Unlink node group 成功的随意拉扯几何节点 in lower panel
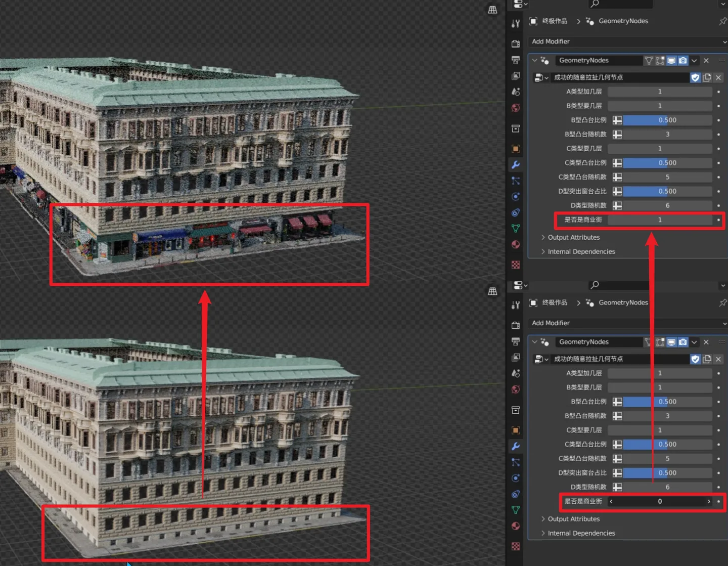Screen dimensions: 728x566 tap(718, 359)
